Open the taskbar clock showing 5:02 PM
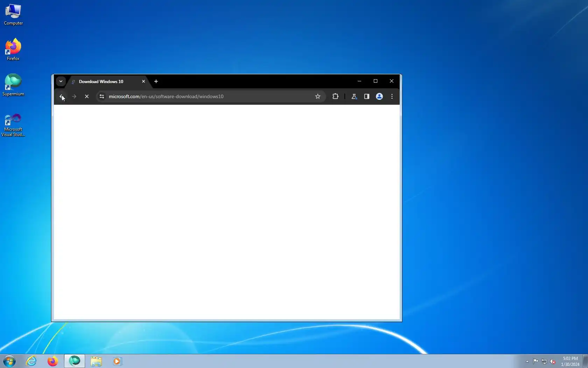This screenshot has width=588, height=368. click(x=570, y=361)
